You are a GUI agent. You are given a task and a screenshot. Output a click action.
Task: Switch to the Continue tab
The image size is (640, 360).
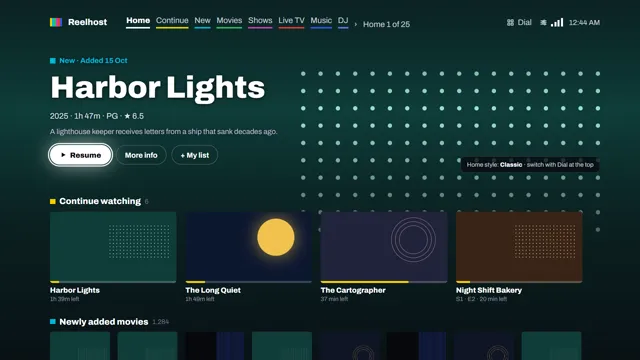(x=172, y=21)
